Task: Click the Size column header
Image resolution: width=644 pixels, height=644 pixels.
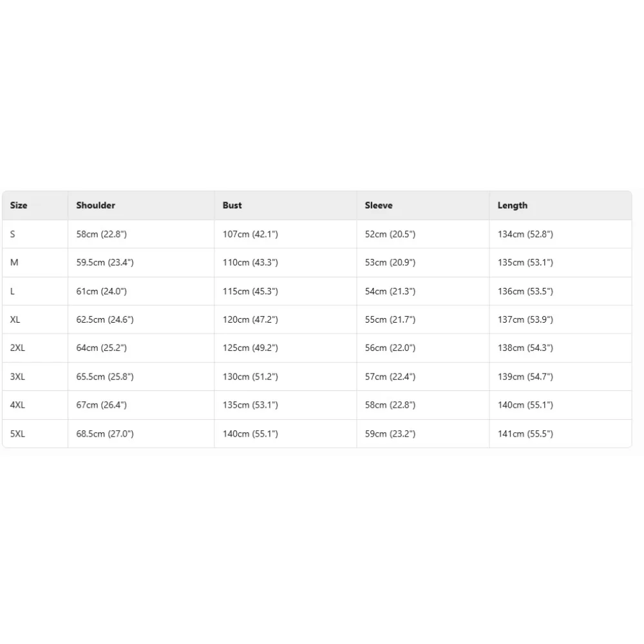Action: point(19,205)
